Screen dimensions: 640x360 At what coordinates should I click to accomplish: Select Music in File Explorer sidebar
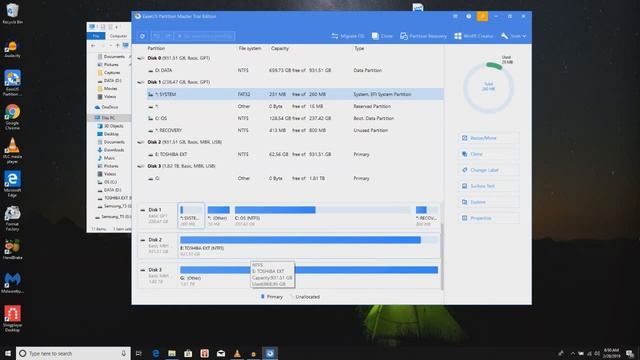(106, 158)
